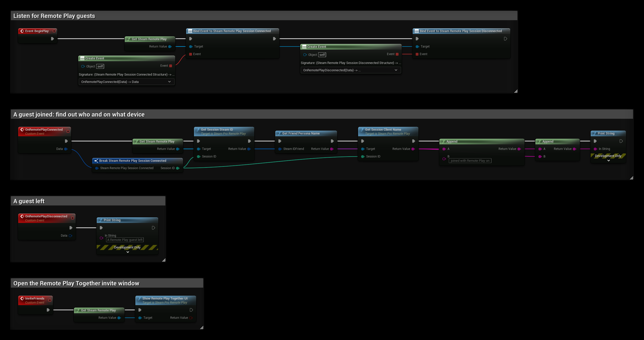Screen dimensions: 644x340
Task: Click the Data pin on OnRemotePlayConnected event
Action: click(66, 149)
